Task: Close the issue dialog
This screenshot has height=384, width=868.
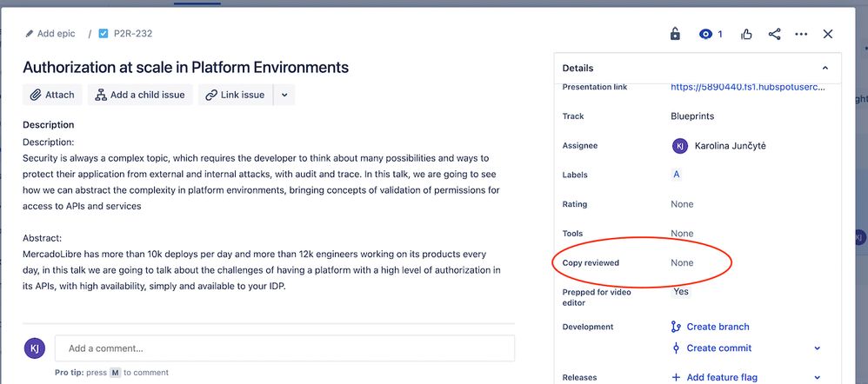Action: point(828,34)
